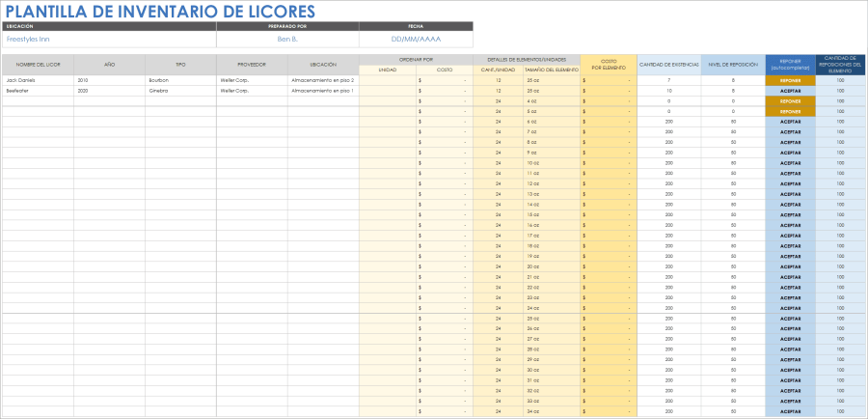
Task: Select the TAMAÑO DEL ELEMENTO sub-header
Action: pyautogui.click(x=552, y=70)
